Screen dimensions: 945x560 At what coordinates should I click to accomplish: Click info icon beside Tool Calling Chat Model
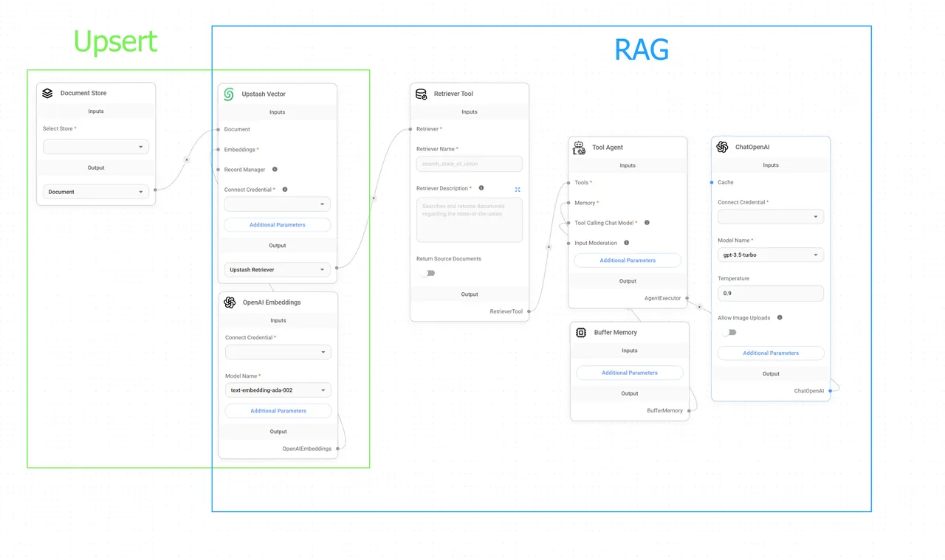[x=647, y=223]
